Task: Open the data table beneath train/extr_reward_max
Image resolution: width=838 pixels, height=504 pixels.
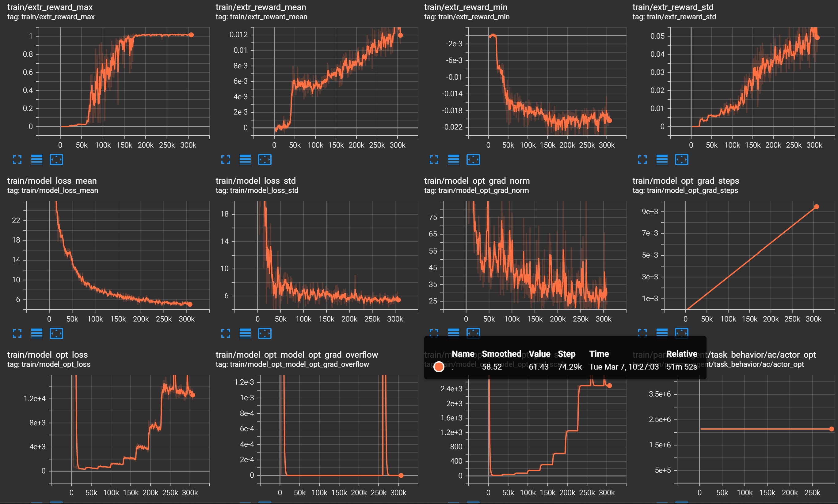Action: [37, 160]
